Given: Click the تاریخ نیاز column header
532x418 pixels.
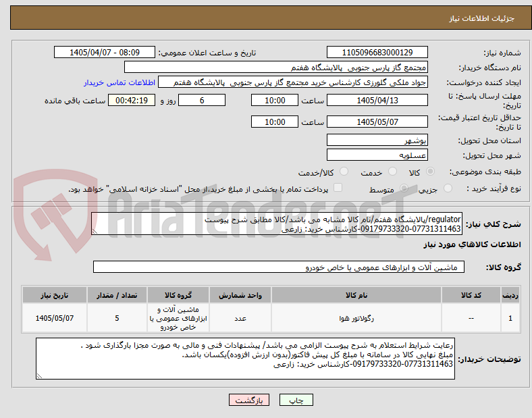Looking at the screenshot, I should (55, 295).
